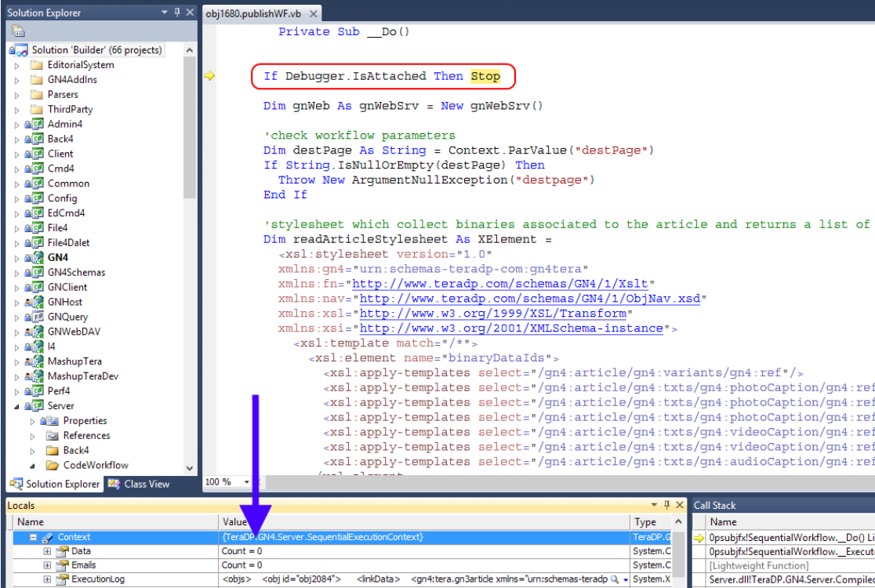This screenshot has height=588, width=875.
Task: Select the GNClient project
Action: pos(67,287)
